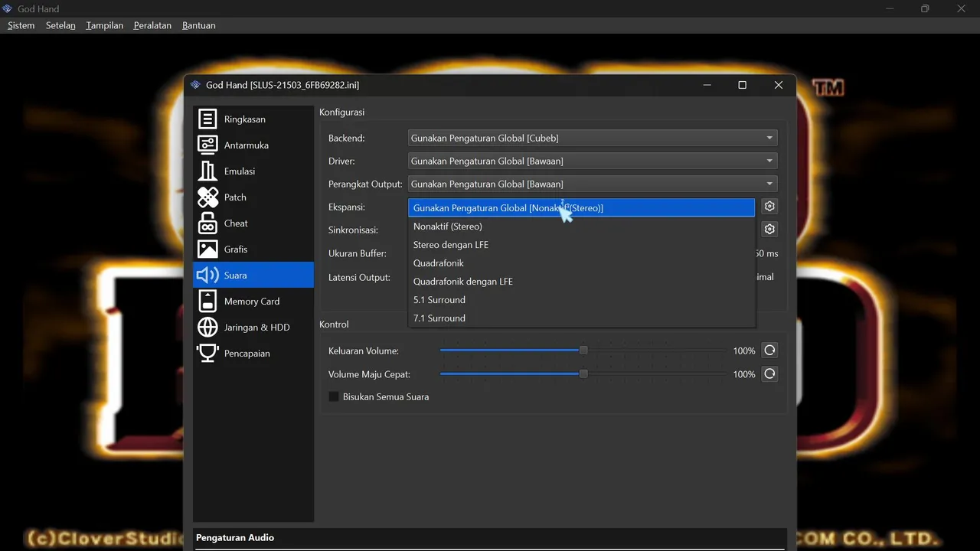Choose Nonaktif (Stereo) option
The height and width of the screenshot is (551, 980).
click(x=582, y=227)
